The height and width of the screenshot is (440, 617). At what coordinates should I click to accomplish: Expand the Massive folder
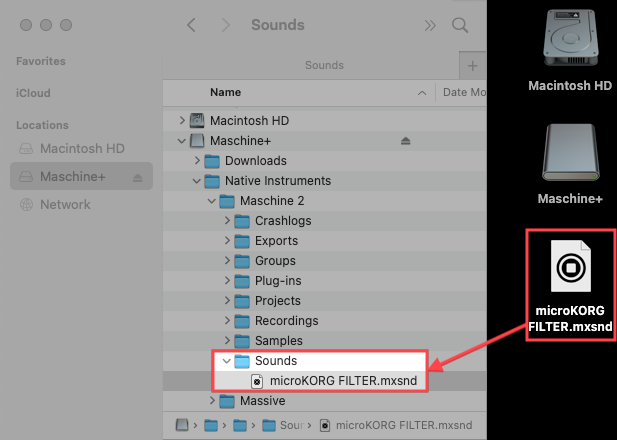[x=212, y=401]
